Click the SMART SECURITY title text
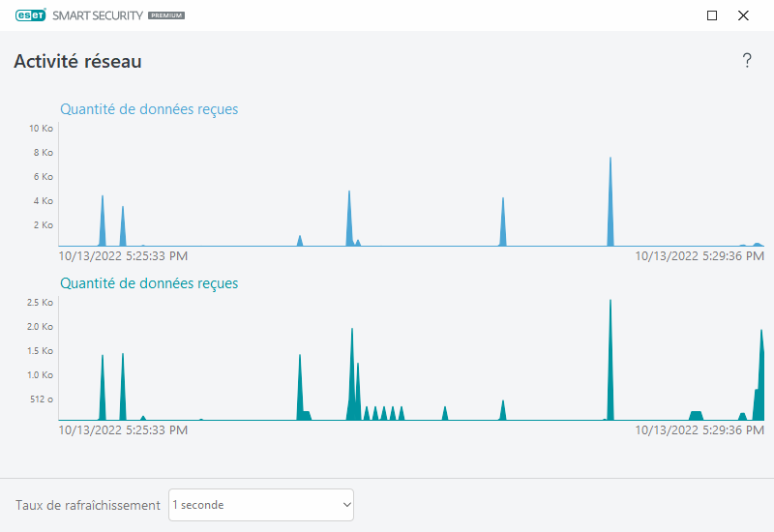This screenshot has height=532, width=774. (98, 15)
